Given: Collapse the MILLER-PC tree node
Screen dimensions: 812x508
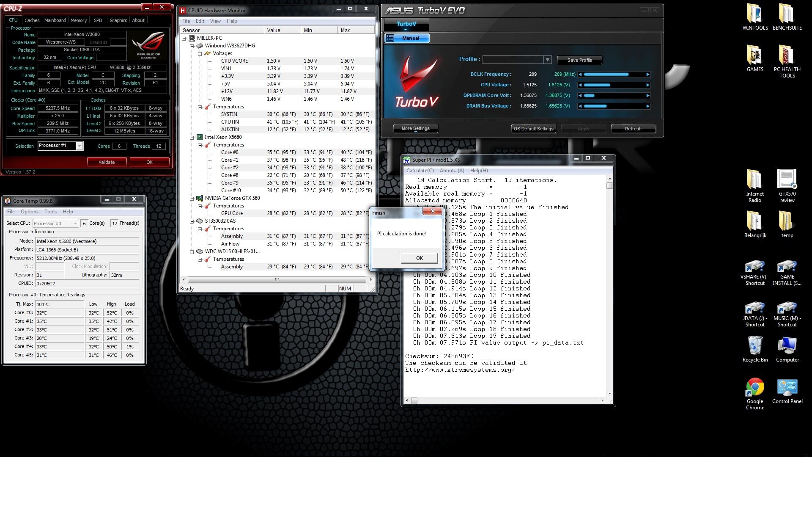Looking at the screenshot, I should (184, 38).
